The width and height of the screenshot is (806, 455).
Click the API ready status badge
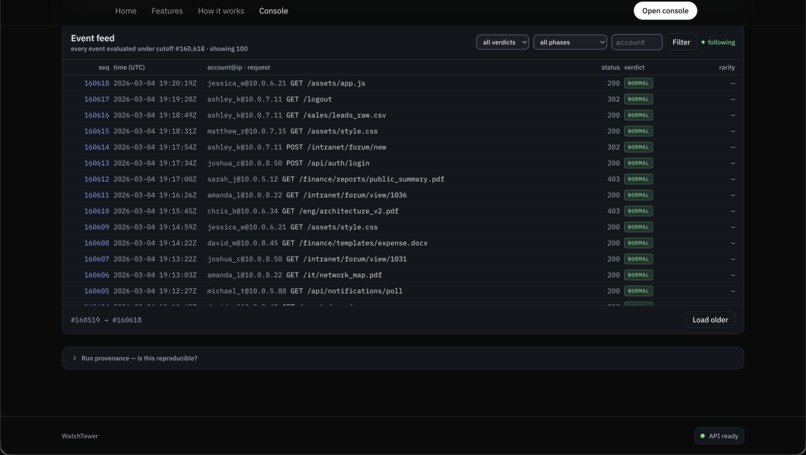pos(719,436)
